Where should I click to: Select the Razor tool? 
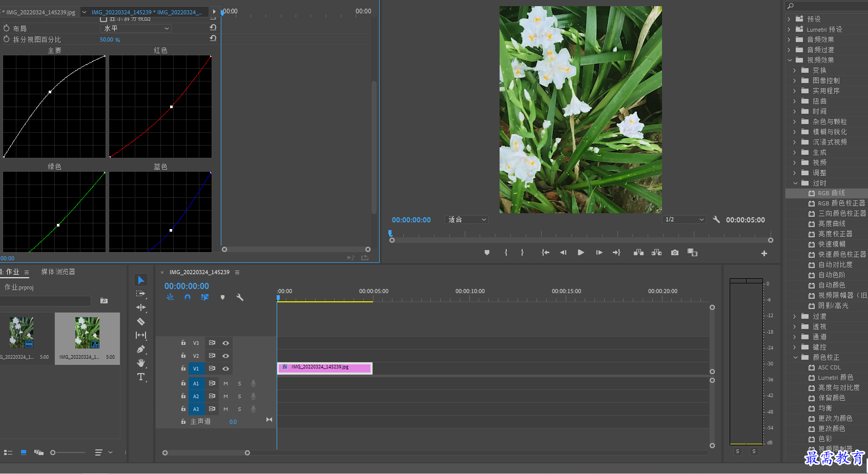141,321
